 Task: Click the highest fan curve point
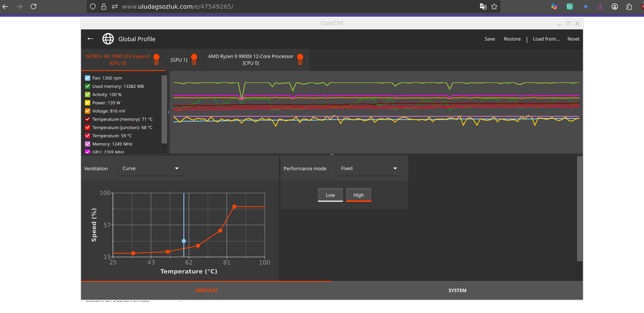(x=235, y=207)
